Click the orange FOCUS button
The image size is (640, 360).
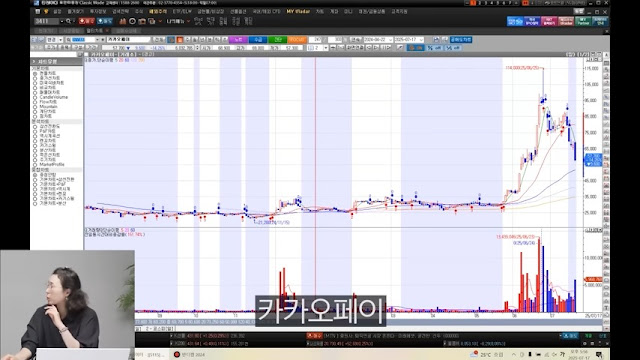[x=297, y=40]
